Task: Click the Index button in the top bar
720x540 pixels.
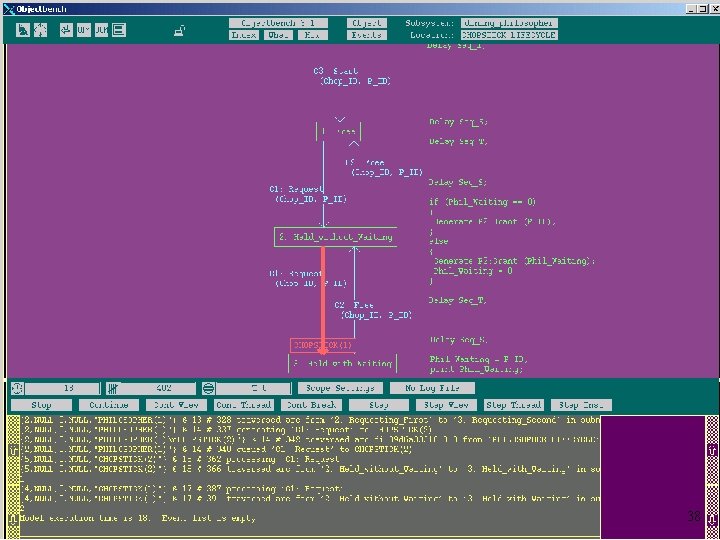Action: point(243,35)
